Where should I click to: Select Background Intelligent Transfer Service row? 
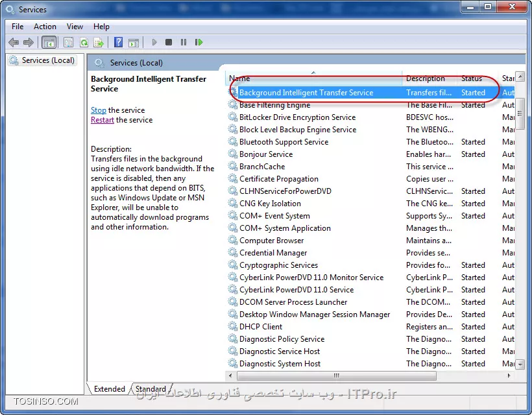point(370,93)
